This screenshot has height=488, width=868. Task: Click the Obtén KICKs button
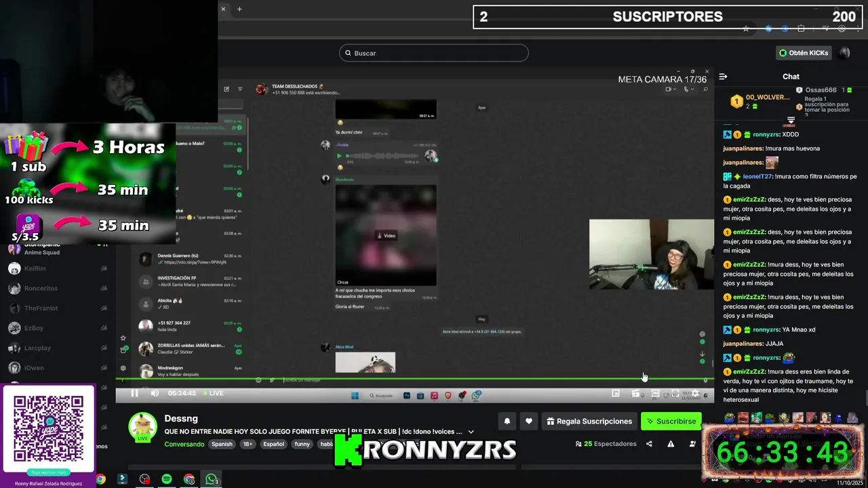pos(804,53)
